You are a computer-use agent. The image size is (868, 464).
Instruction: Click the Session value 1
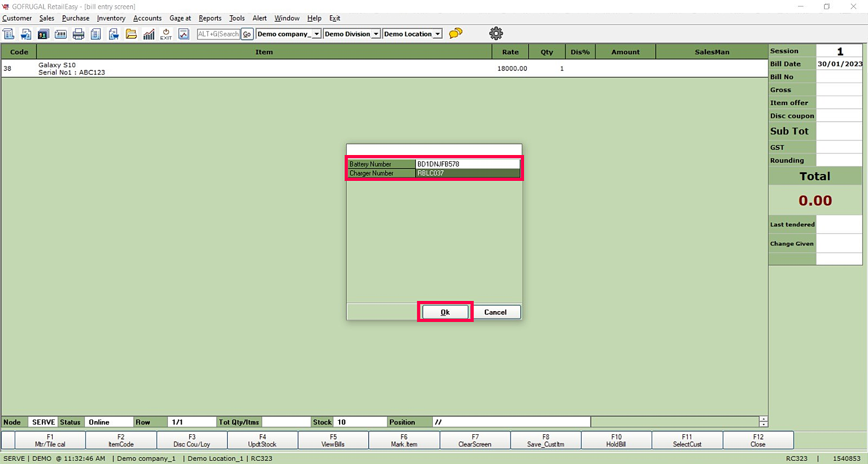839,51
